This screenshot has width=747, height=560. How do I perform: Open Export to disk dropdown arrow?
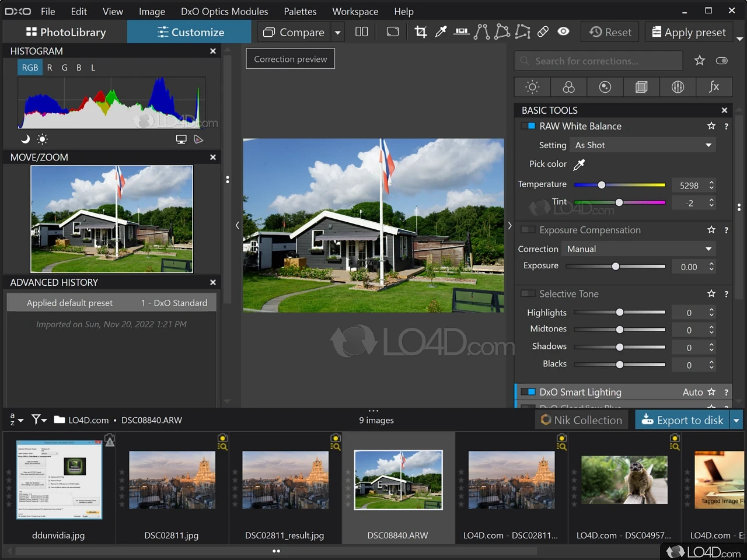(736, 420)
